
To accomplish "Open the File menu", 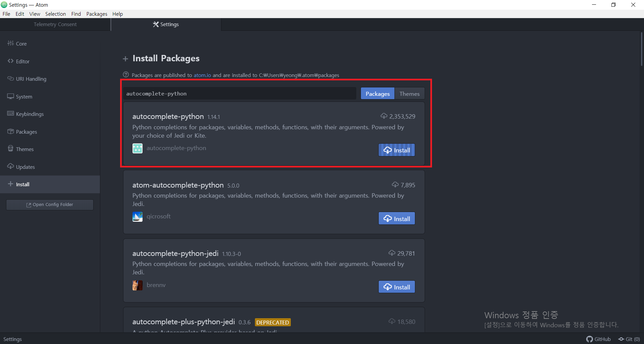I will click(6, 14).
